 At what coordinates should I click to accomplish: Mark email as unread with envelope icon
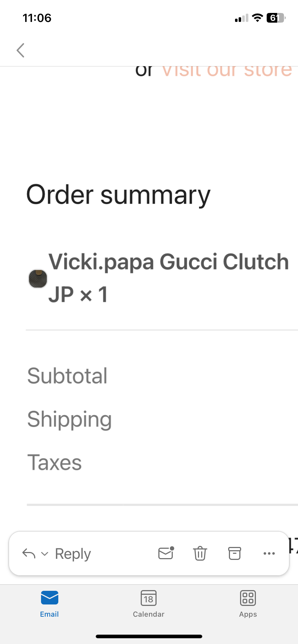point(166,553)
